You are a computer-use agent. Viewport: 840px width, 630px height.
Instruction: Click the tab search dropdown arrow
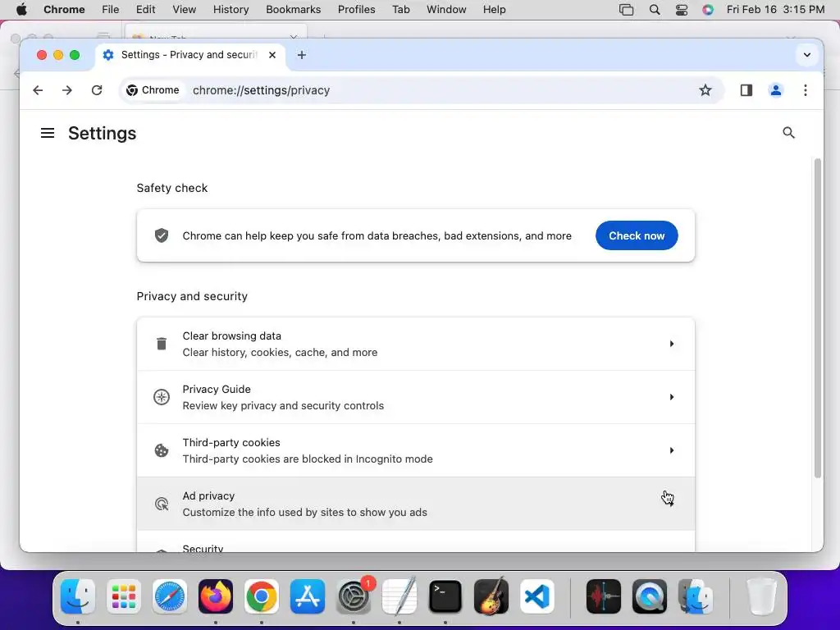tap(807, 55)
